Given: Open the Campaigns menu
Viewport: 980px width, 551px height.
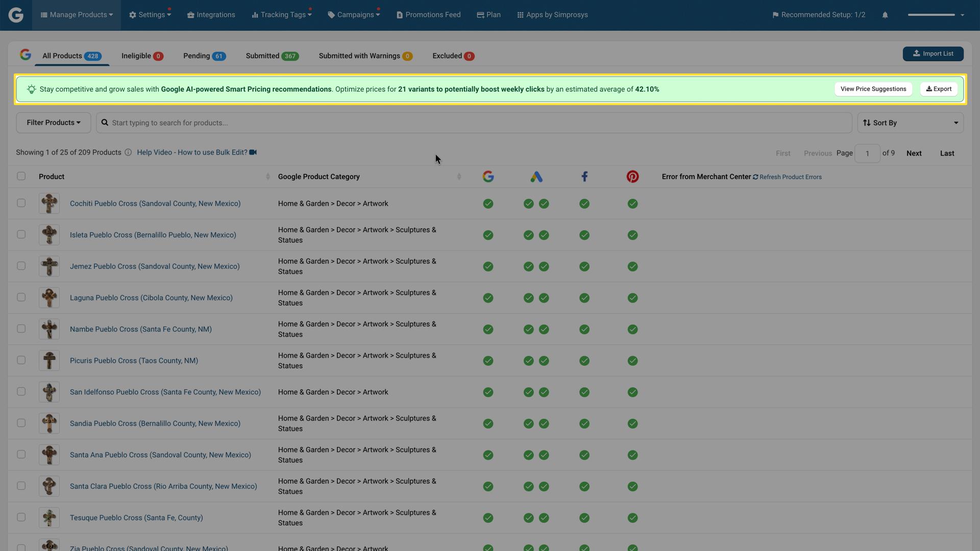Looking at the screenshot, I should tap(354, 15).
